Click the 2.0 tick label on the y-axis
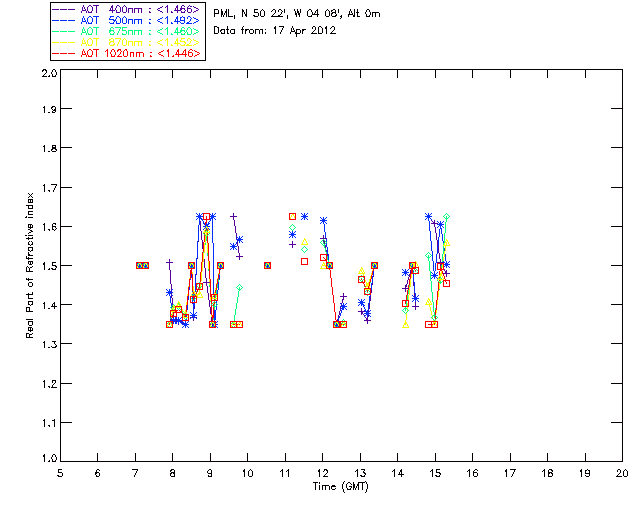Image resolution: width=640 pixels, height=512 pixels. click(47, 75)
